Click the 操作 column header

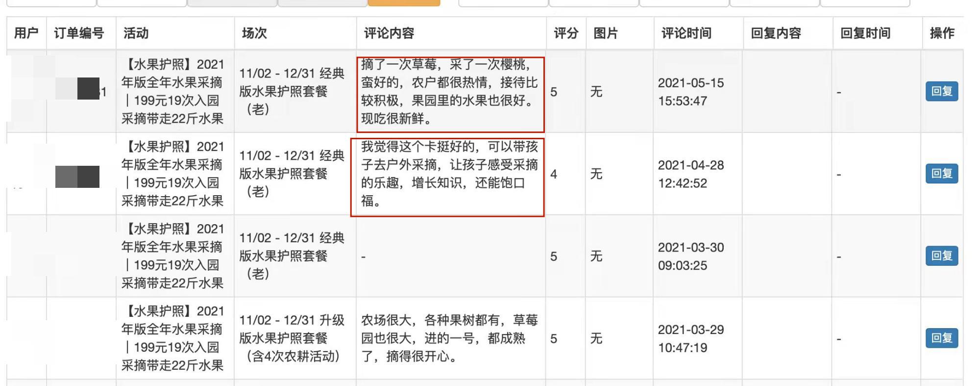point(942,33)
